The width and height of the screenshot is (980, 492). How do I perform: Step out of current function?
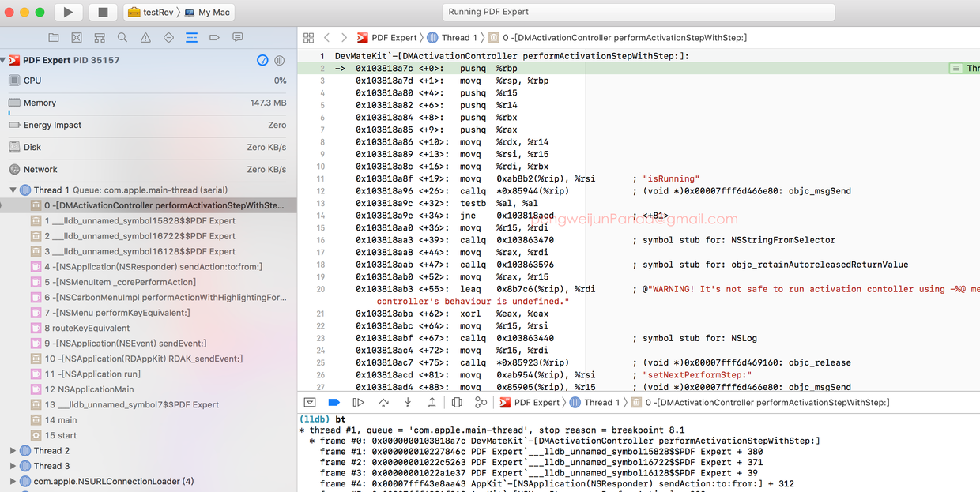coord(432,402)
